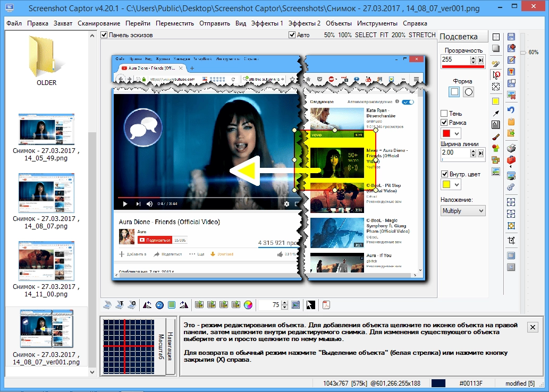Select the paintbrush freehand tool
Viewport: 549px width, 392px height.
click(496, 137)
